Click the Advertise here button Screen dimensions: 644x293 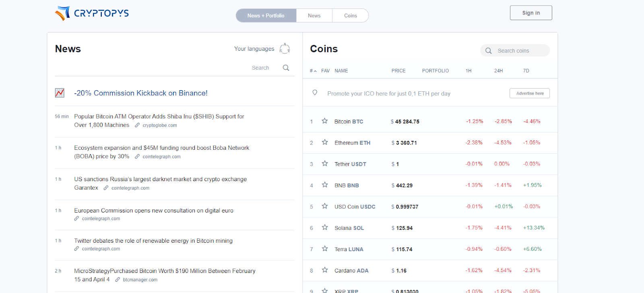pyautogui.click(x=530, y=93)
